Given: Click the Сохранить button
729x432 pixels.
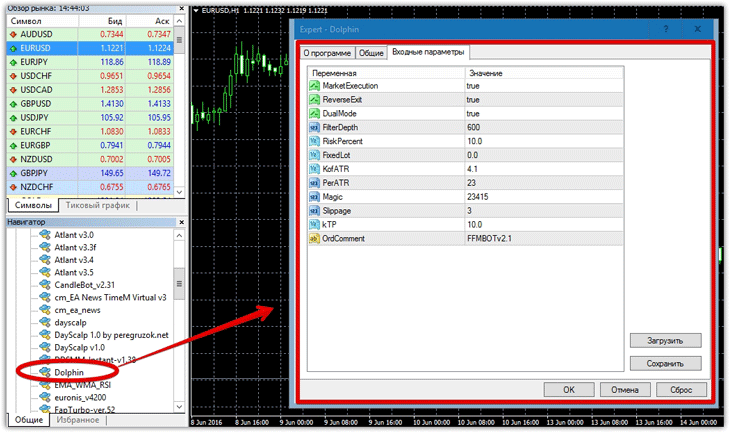Looking at the screenshot, I should 665,363.
